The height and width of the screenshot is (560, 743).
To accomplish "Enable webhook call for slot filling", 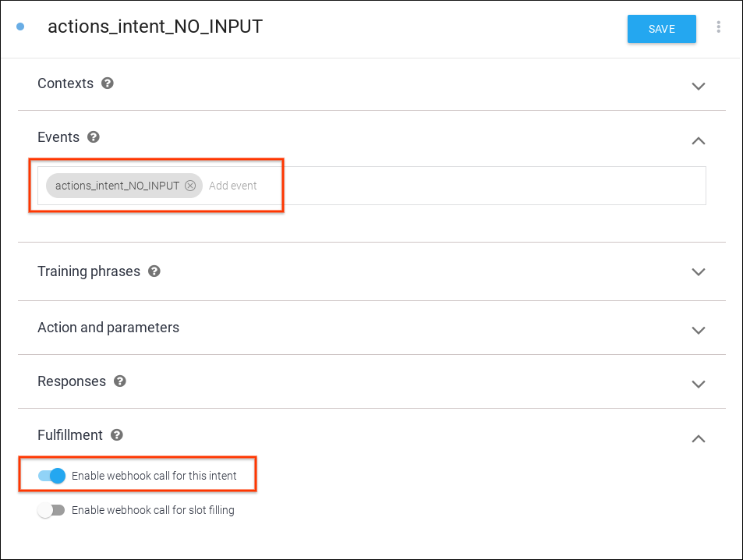I will click(51, 511).
